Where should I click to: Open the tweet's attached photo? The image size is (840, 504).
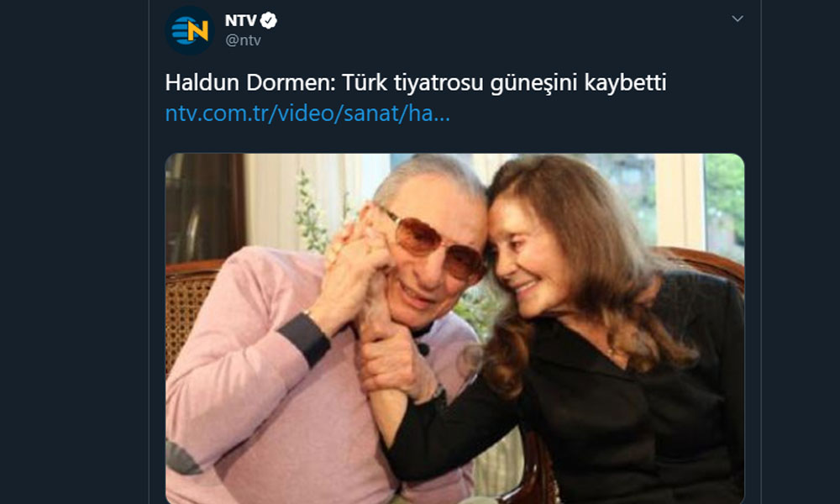tap(454, 328)
